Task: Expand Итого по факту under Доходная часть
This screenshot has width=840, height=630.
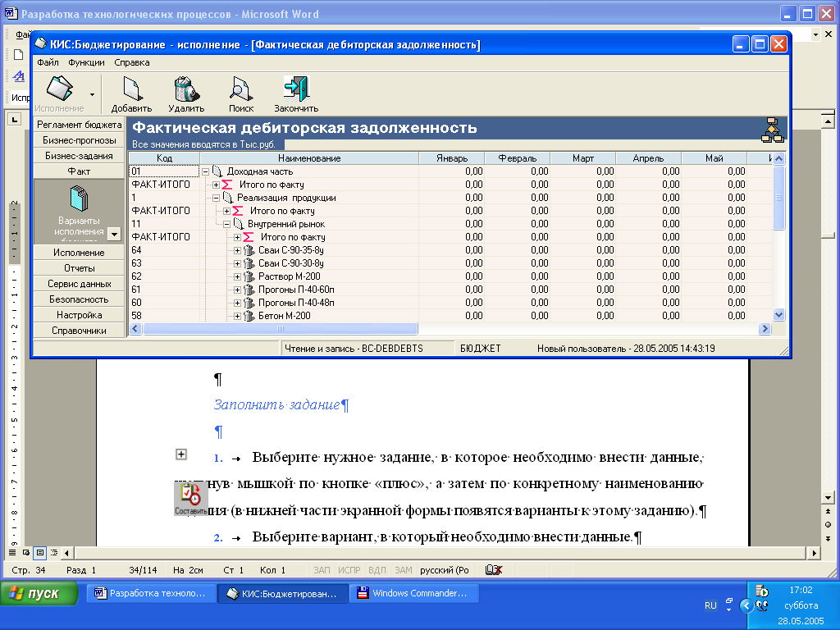Action: pyautogui.click(x=216, y=185)
